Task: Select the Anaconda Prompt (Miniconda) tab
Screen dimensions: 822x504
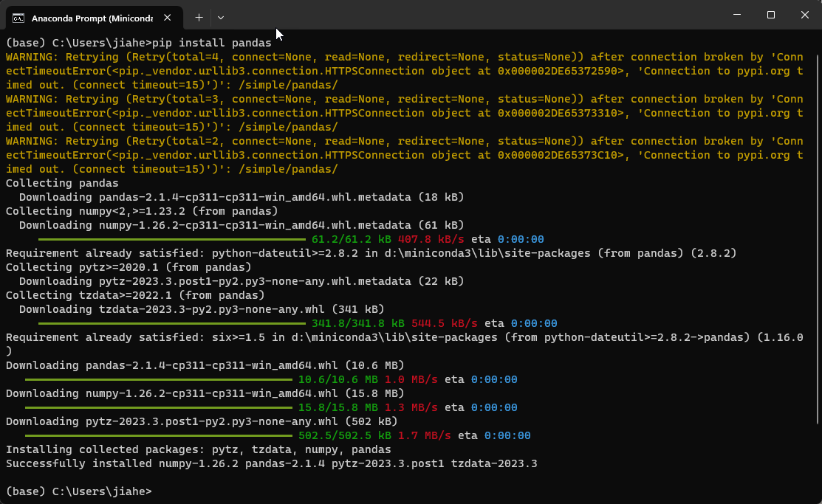Action: click(95, 18)
